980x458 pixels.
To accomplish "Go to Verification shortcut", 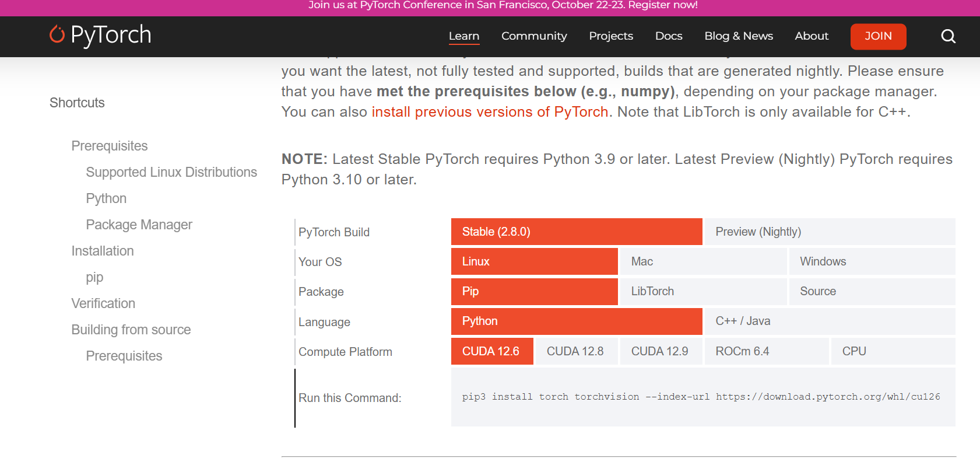I will [103, 303].
